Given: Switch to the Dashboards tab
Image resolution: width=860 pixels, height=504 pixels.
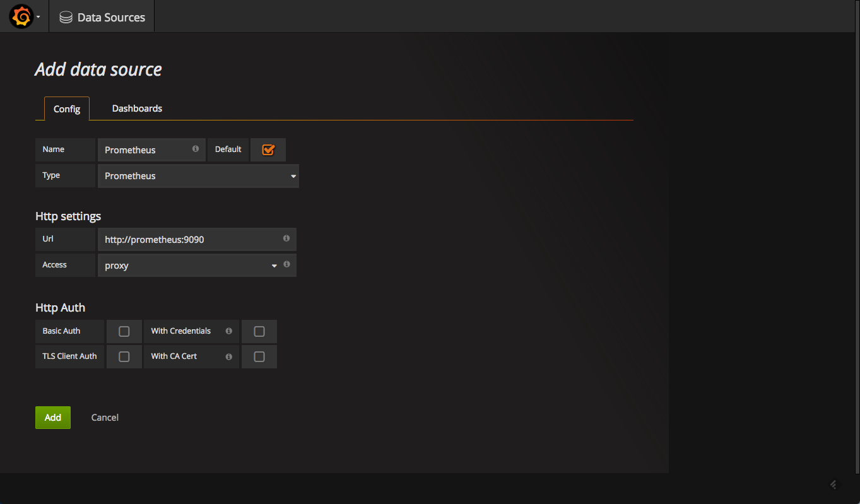Looking at the screenshot, I should click(137, 108).
